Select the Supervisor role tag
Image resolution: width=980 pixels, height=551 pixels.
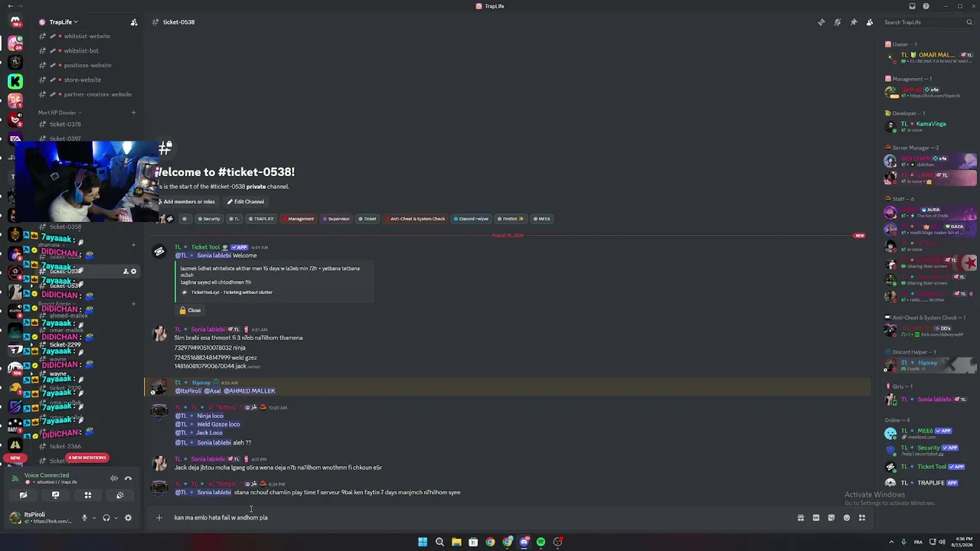click(336, 219)
